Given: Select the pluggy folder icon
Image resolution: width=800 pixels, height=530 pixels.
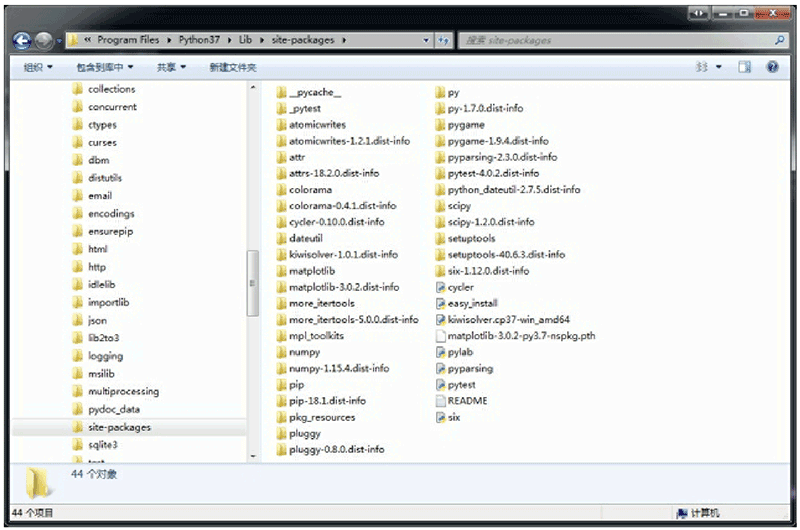Looking at the screenshot, I should click(x=281, y=434).
